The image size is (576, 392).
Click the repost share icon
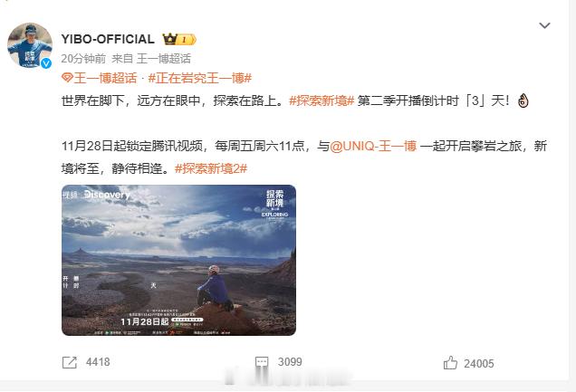70,362
